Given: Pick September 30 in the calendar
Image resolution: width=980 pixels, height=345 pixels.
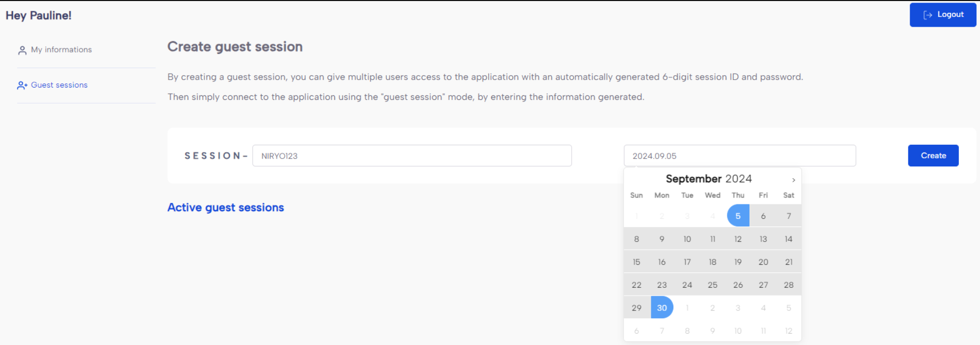Looking at the screenshot, I should (662, 308).
